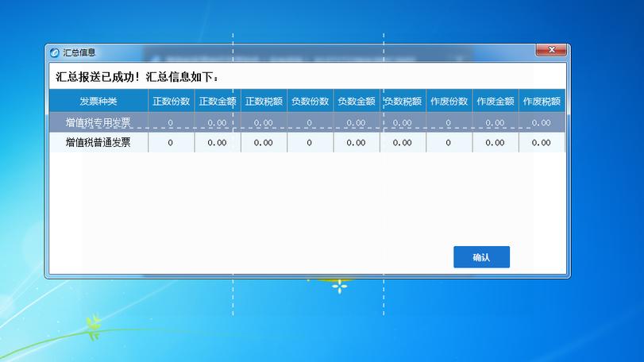Click 作废份数 cell in 增值税普通发票 row
The image size is (644, 362).
tap(449, 142)
